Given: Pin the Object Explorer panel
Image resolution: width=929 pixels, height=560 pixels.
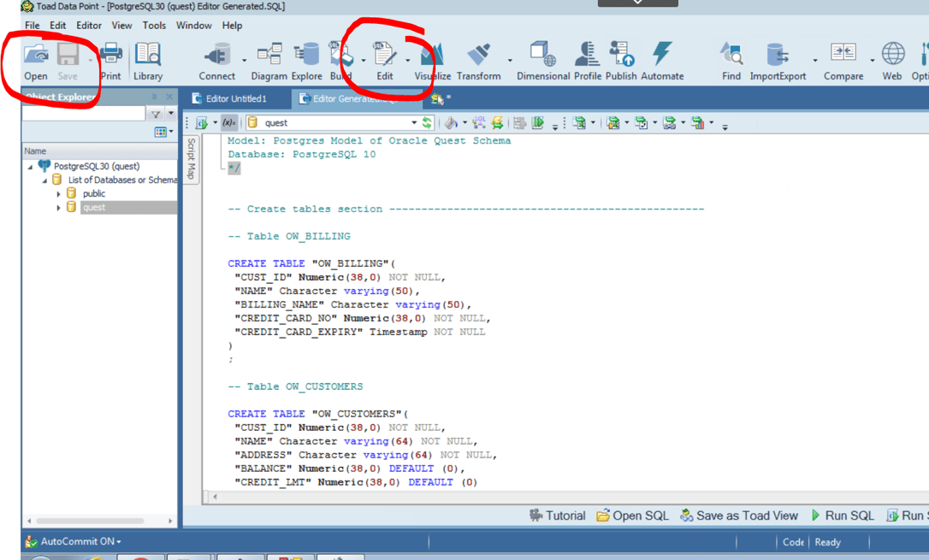Looking at the screenshot, I should [154, 97].
